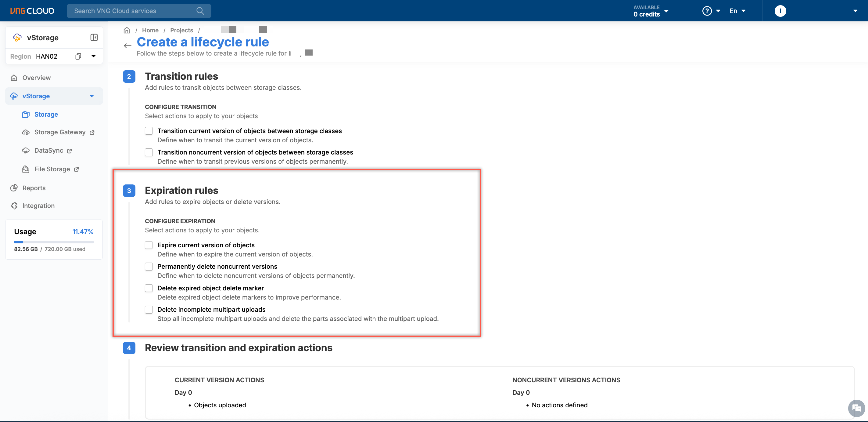The width and height of the screenshot is (868, 422).
Task: Click the search magnifier icon
Action: tap(200, 11)
